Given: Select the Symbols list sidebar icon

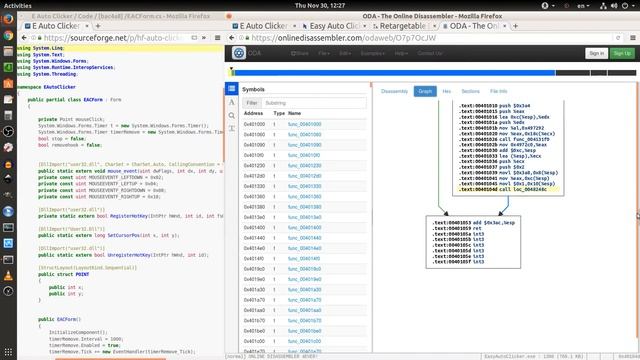Looking at the screenshot, I should [231, 89].
